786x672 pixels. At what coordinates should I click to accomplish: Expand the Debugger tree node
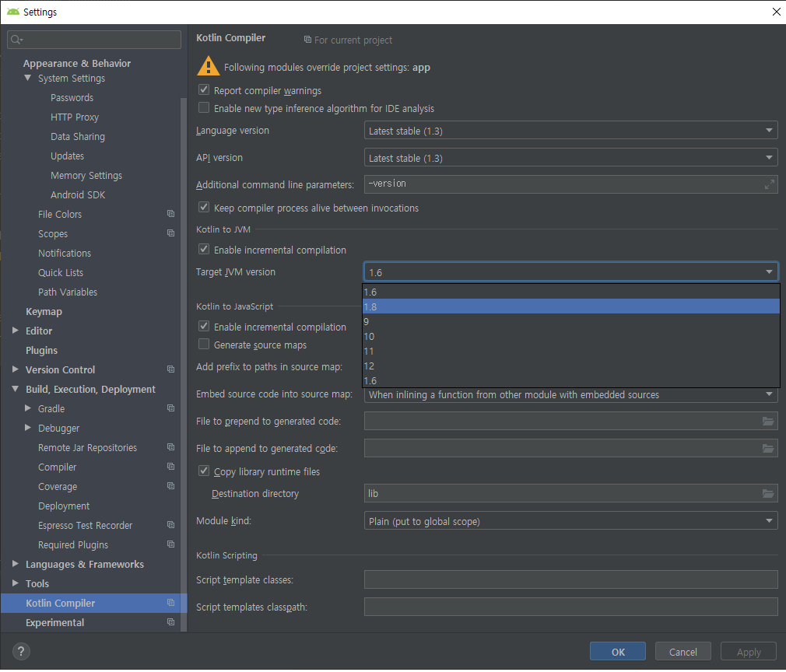(x=27, y=428)
